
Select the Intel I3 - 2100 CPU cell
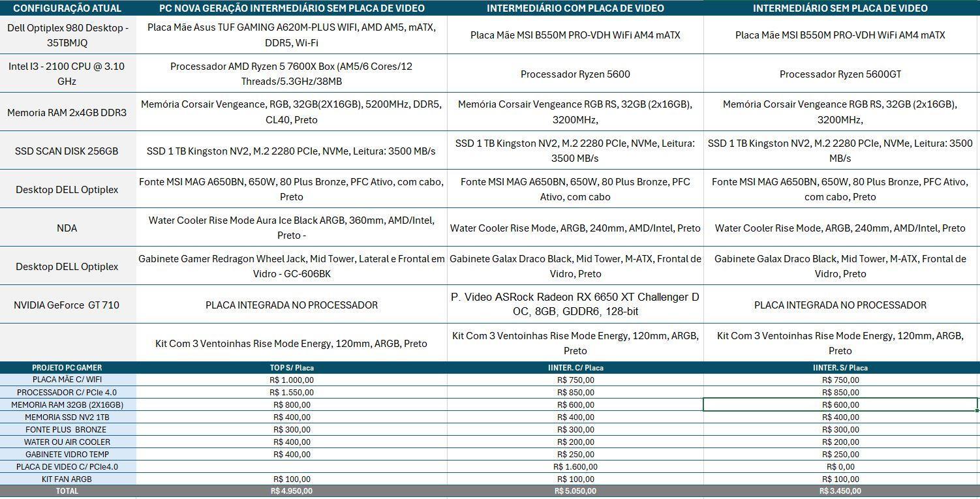(x=68, y=74)
